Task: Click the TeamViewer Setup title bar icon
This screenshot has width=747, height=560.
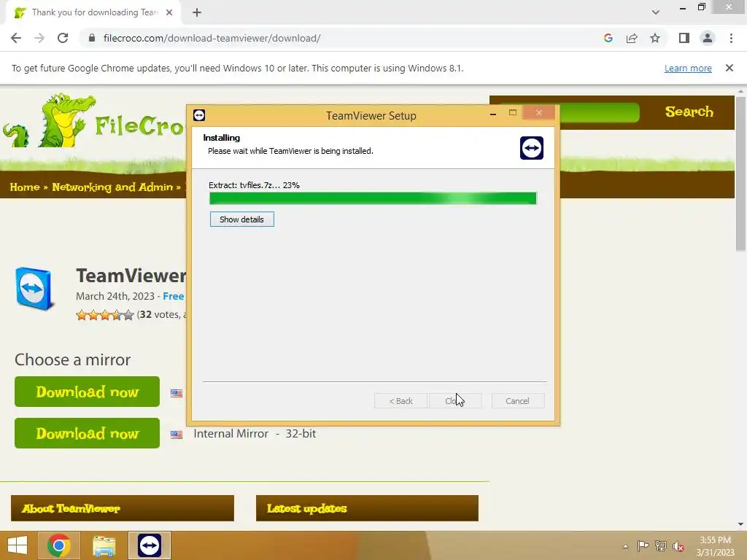Action: (199, 115)
